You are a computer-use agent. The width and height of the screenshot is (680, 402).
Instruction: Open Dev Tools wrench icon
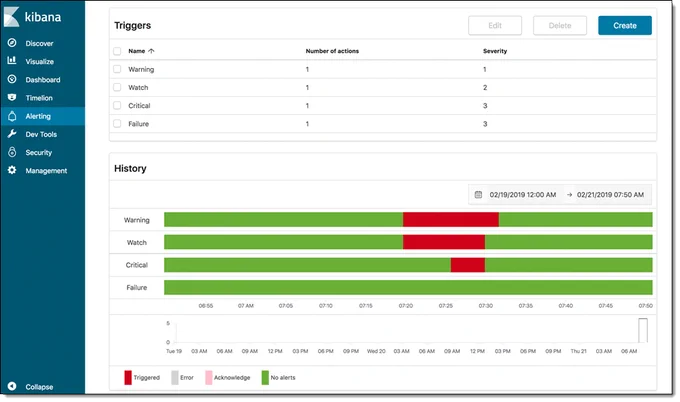[x=12, y=134]
